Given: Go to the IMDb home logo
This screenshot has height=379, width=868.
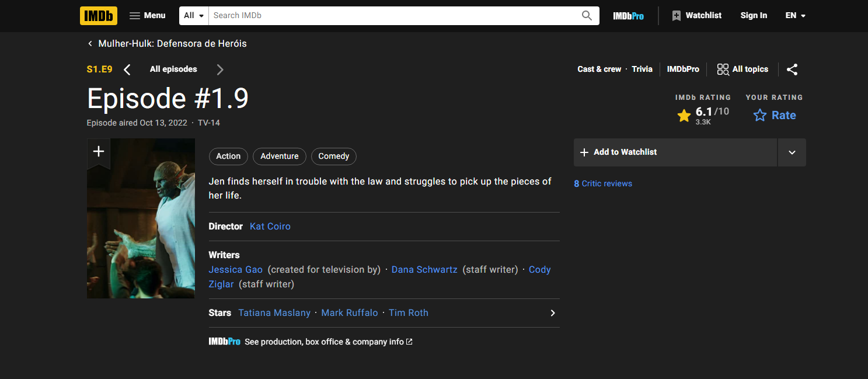Looking at the screenshot, I should (99, 16).
